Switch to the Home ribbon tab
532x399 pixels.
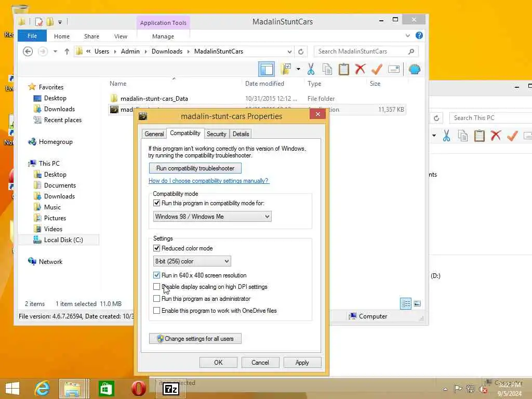62,36
